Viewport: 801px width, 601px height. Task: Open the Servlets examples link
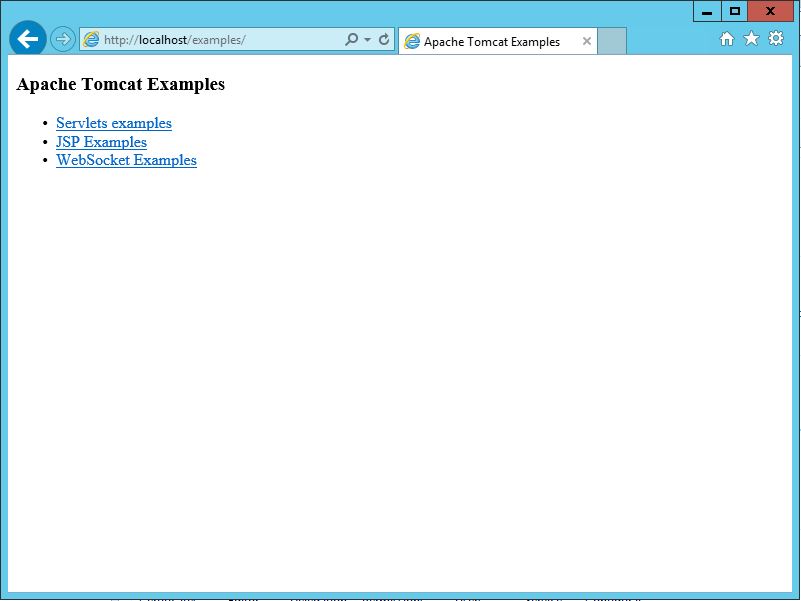(114, 123)
